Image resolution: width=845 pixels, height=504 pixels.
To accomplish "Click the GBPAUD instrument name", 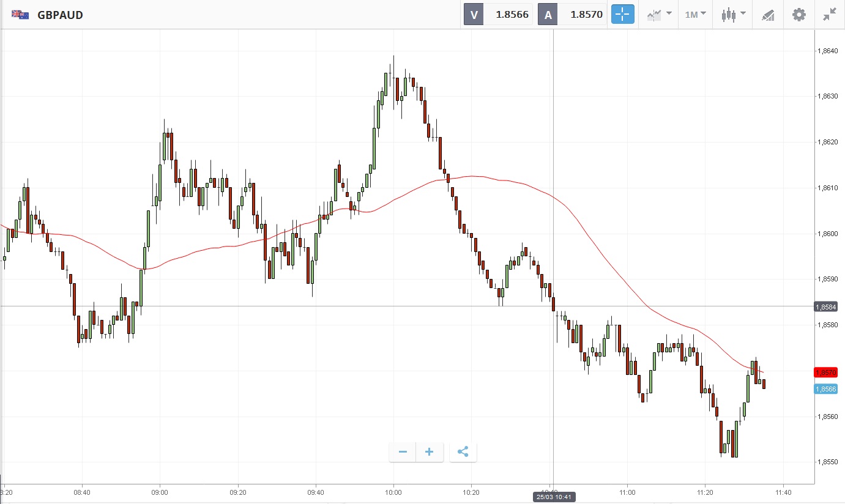I will pyautogui.click(x=60, y=15).
